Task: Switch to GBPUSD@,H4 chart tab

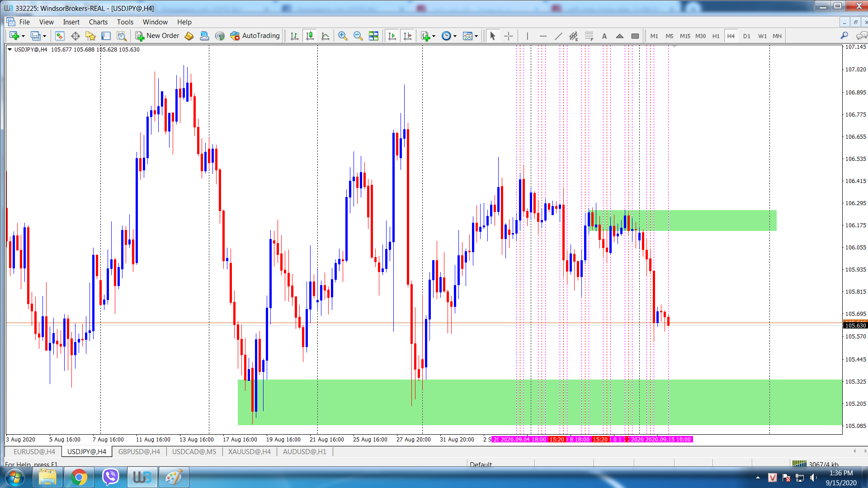Action: 139,451
